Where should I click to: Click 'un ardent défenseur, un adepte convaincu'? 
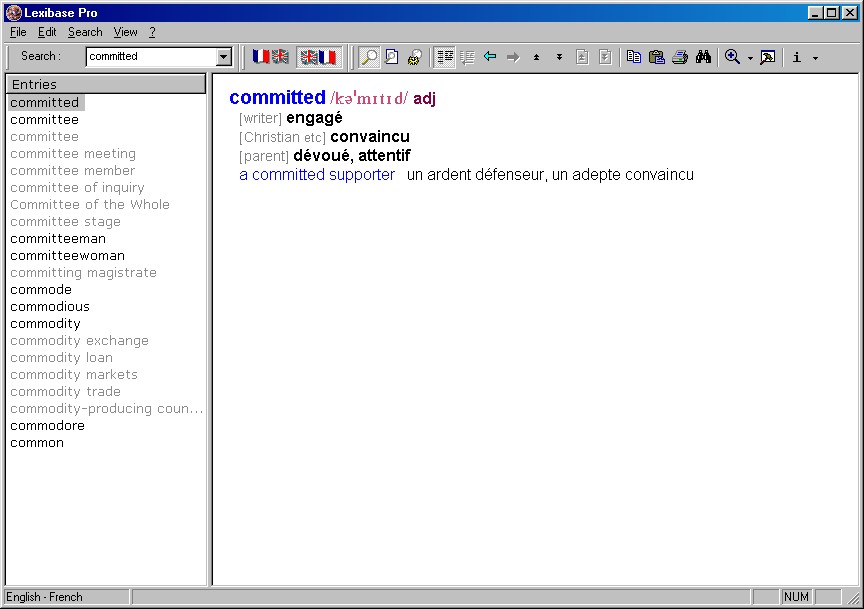[550, 175]
